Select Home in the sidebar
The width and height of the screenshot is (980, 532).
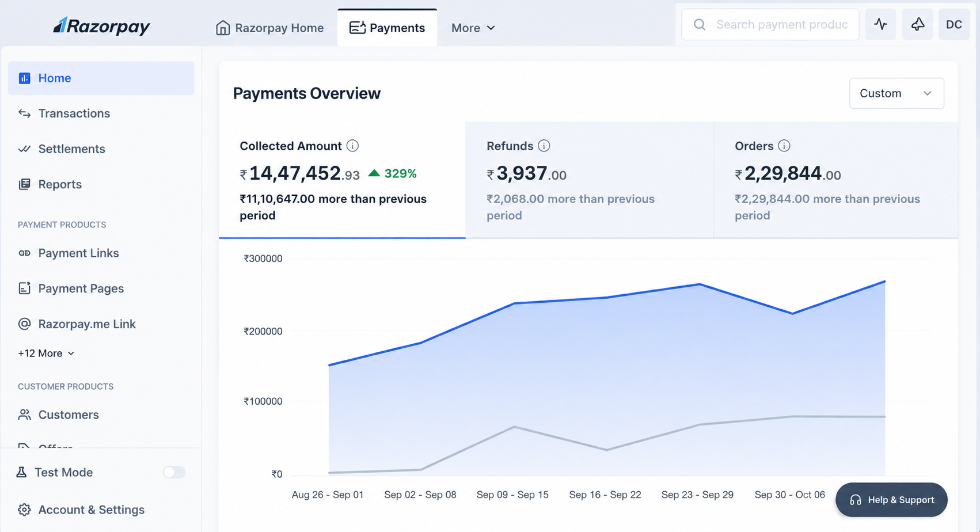click(101, 78)
